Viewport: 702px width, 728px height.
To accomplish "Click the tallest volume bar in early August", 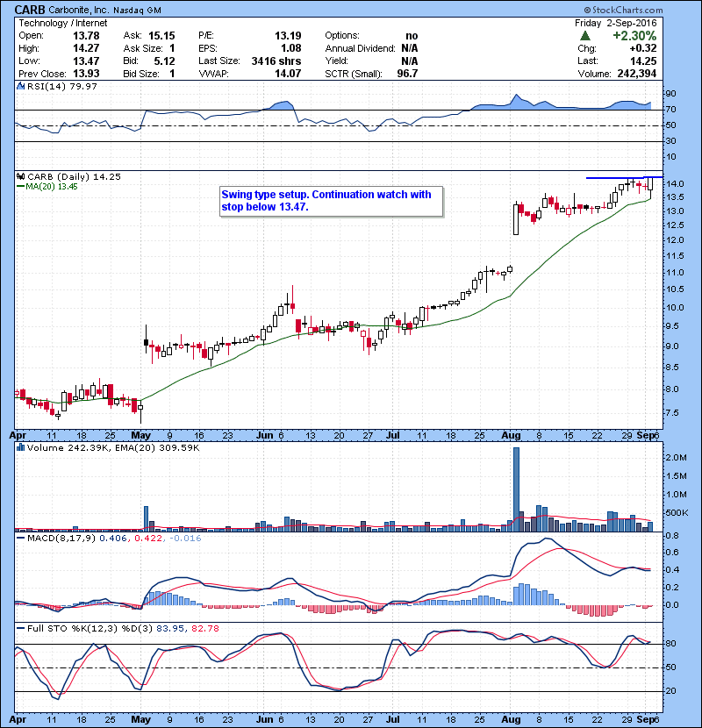I will (516, 489).
